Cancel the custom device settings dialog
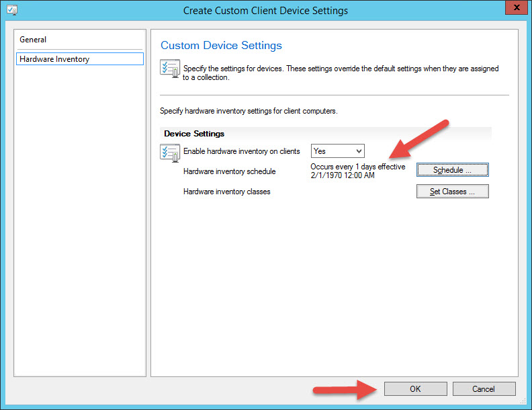The height and width of the screenshot is (410, 532). (x=484, y=388)
